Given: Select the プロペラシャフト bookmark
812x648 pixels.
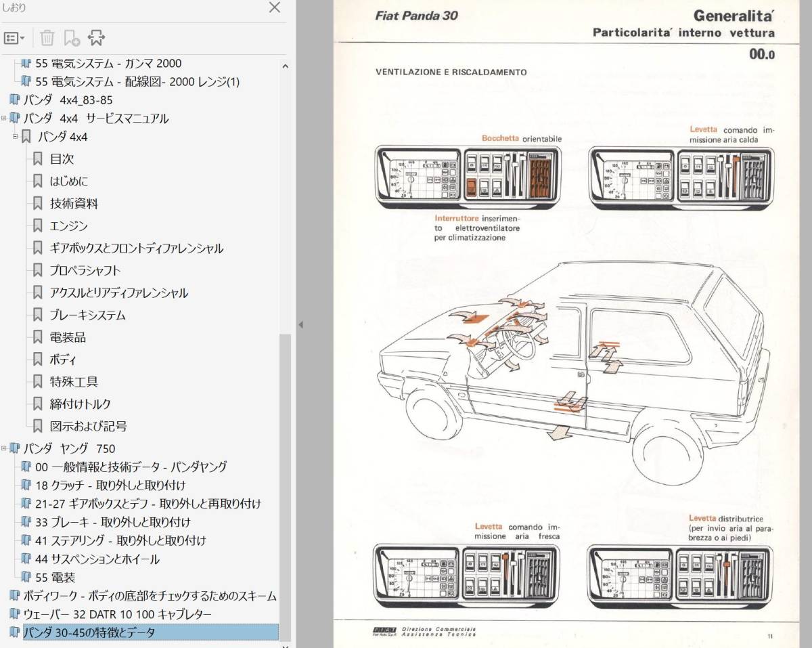Looking at the screenshot, I should point(85,271).
